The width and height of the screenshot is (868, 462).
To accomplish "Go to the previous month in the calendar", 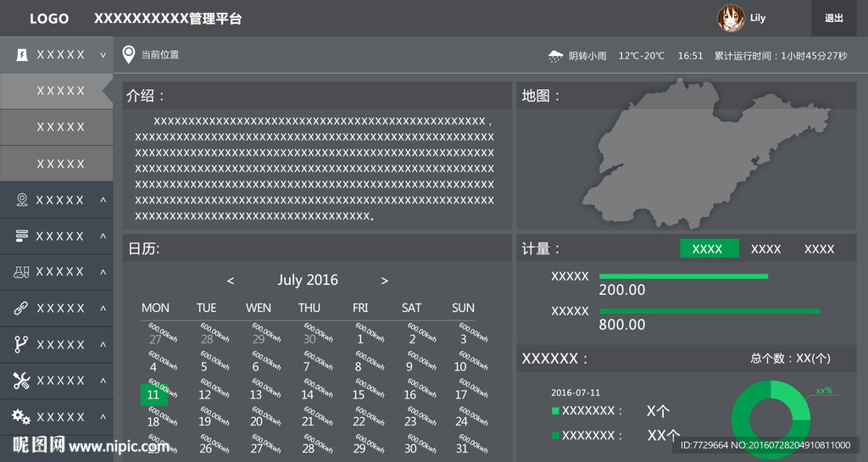I will click(231, 281).
